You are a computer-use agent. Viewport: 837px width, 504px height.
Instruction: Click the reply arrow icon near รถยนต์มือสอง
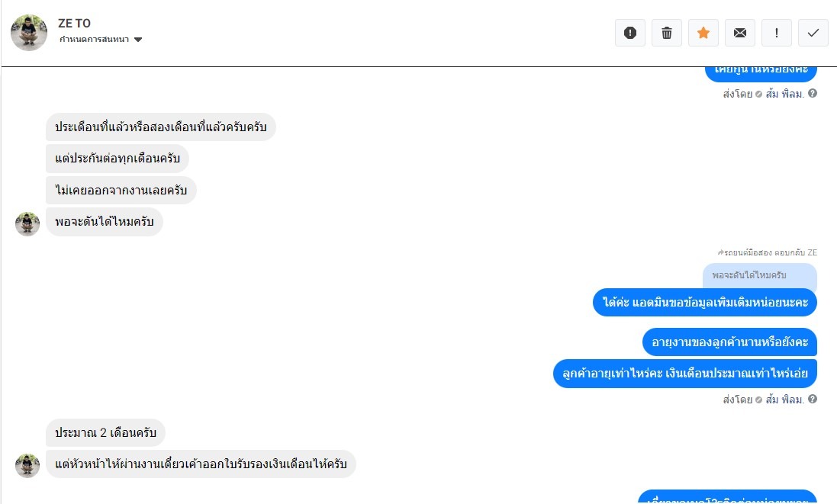coord(720,252)
